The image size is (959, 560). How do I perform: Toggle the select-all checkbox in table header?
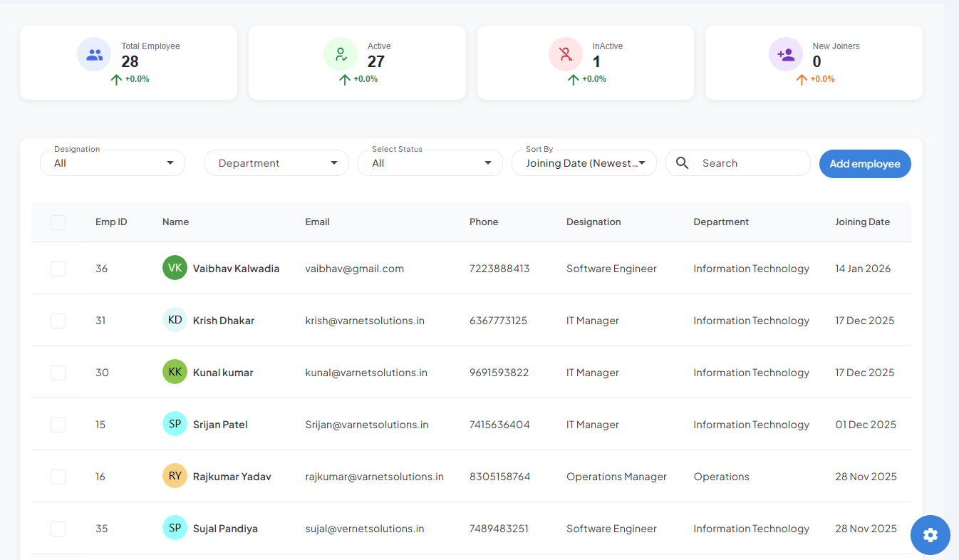point(58,222)
